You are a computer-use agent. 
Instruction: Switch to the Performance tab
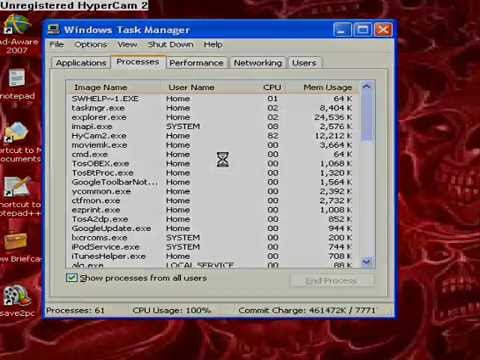pyautogui.click(x=196, y=63)
